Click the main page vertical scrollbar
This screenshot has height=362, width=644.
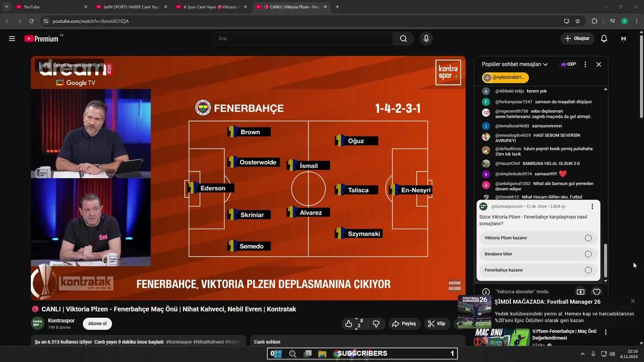point(641,75)
